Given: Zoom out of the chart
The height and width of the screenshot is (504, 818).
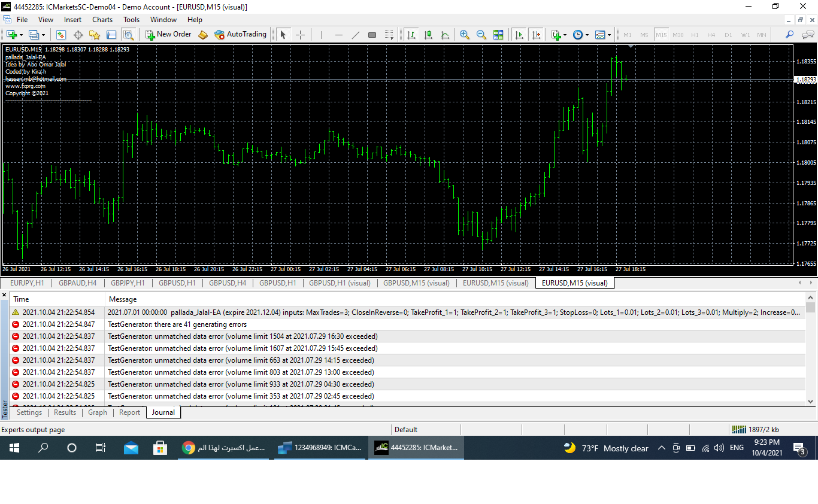Looking at the screenshot, I should tap(481, 35).
